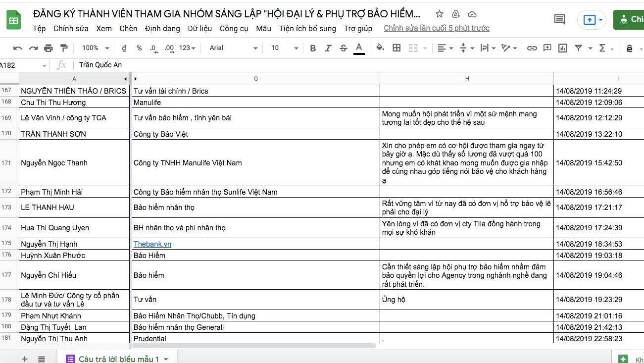This screenshot has width=644, height=363.
Task: Go to Sheets home via green logo
Action: [x=13, y=20]
